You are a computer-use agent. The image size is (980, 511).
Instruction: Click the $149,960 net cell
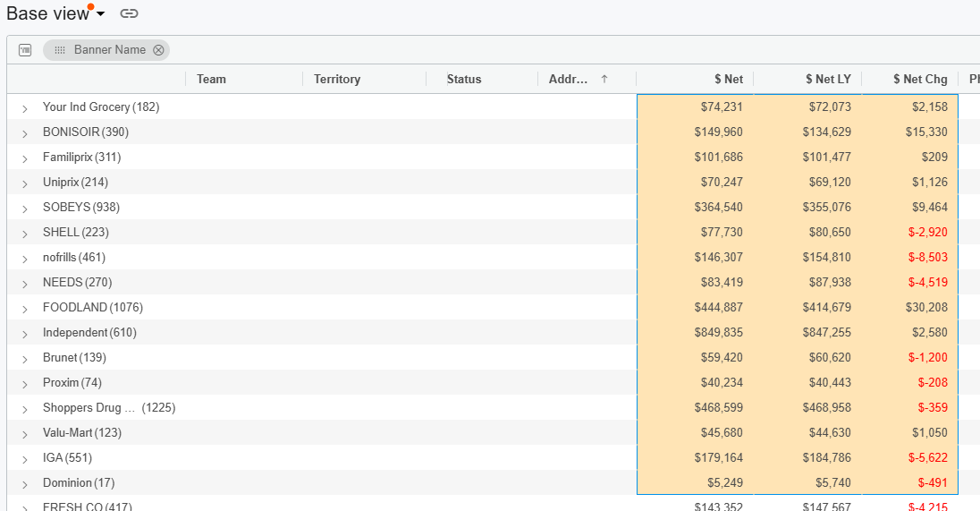coord(695,132)
